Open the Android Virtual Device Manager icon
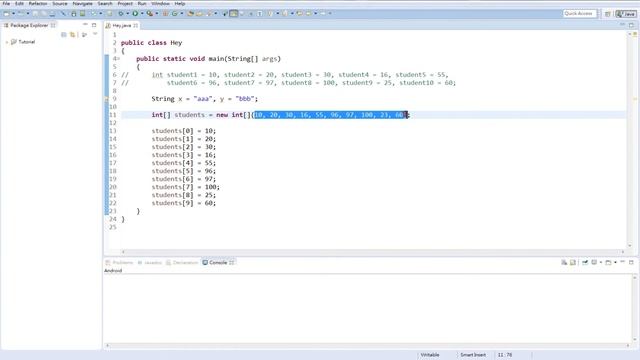 click(82, 13)
